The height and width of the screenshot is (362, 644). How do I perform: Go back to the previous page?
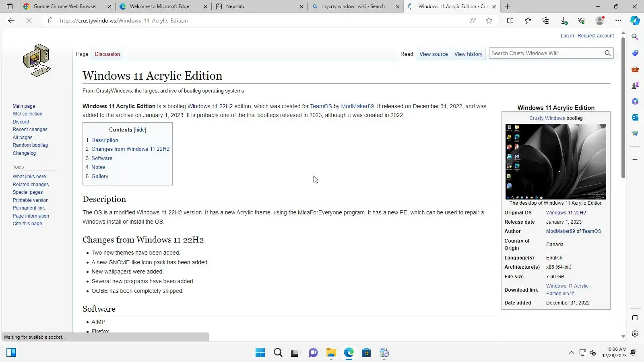[11, 21]
